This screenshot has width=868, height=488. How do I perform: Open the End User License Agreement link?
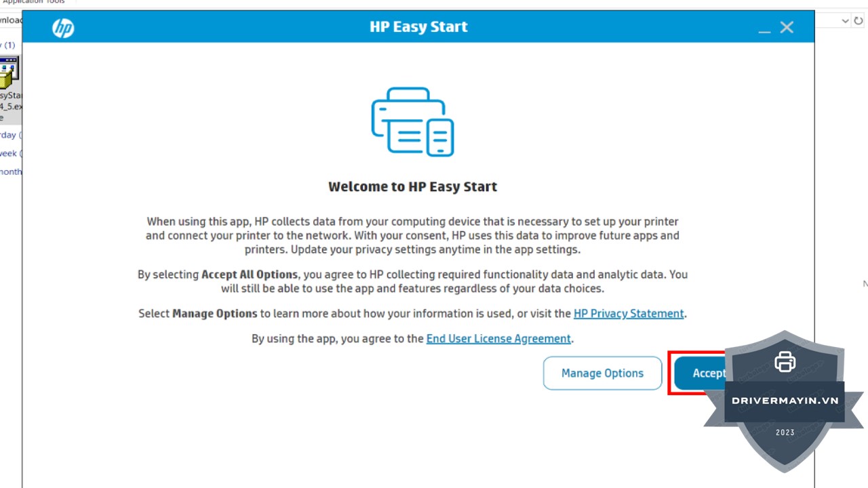coord(498,339)
